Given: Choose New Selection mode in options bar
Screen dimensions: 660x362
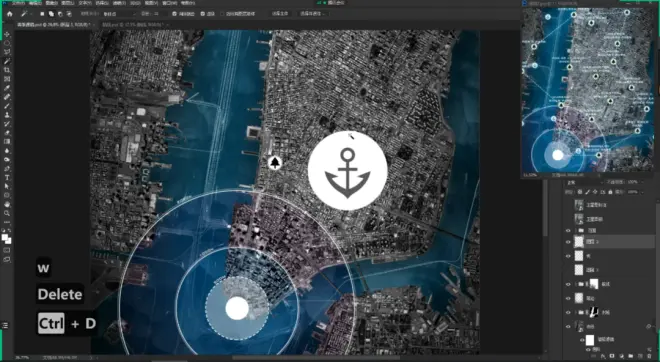Looking at the screenshot, I should pos(43,14).
